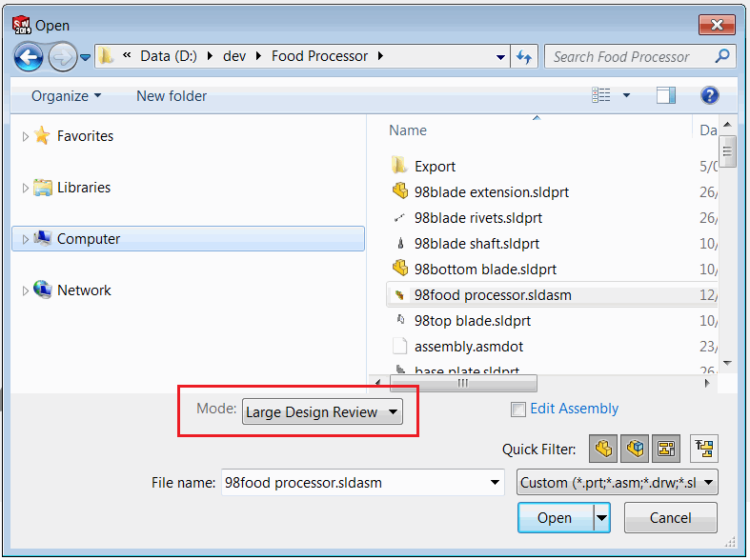Click the Name column header
Image resolution: width=750 pixels, height=560 pixels.
408,130
